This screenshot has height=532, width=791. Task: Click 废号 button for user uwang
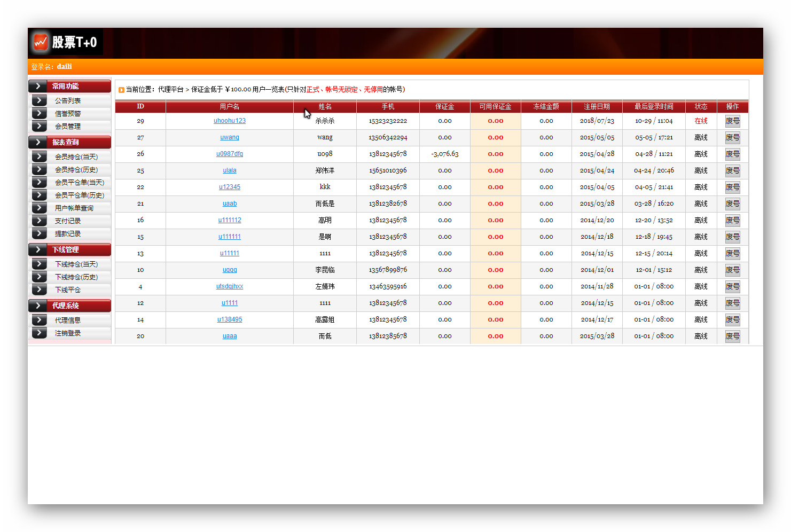[x=732, y=138]
